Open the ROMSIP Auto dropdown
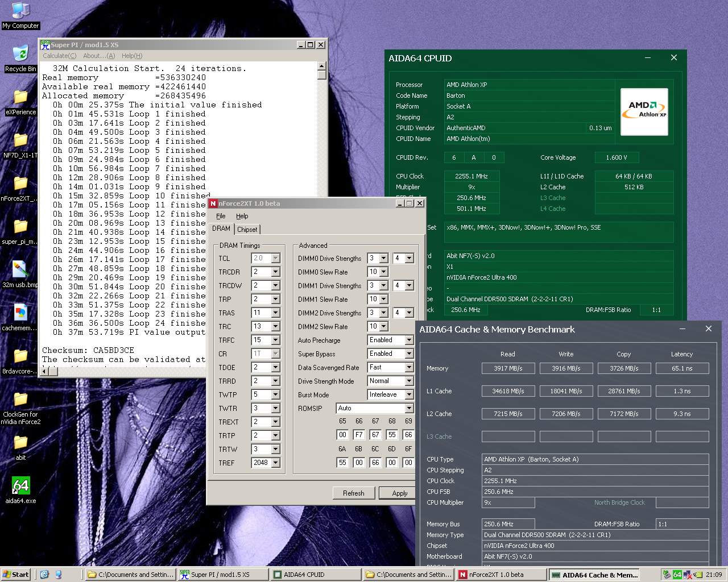This screenshot has width=728, height=582. coord(408,408)
